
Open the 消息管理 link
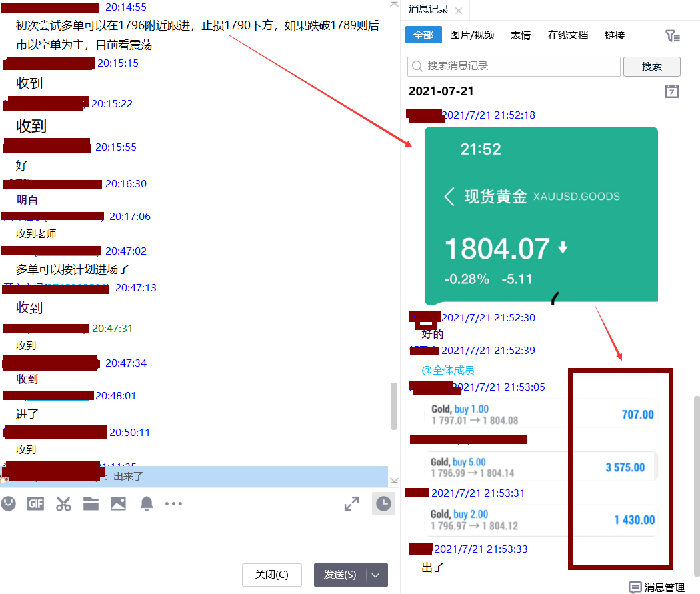click(x=664, y=588)
